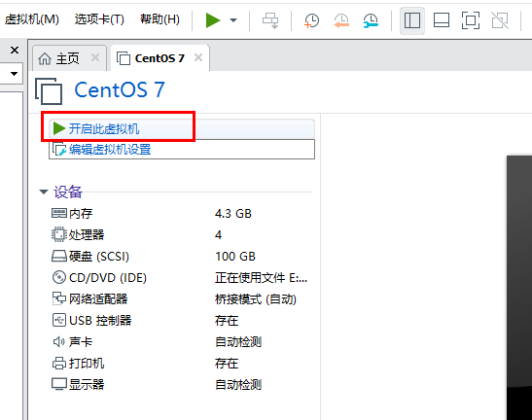Open snapshot manager via the wrench clock icon
532x420 pixels.
coord(371,20)
